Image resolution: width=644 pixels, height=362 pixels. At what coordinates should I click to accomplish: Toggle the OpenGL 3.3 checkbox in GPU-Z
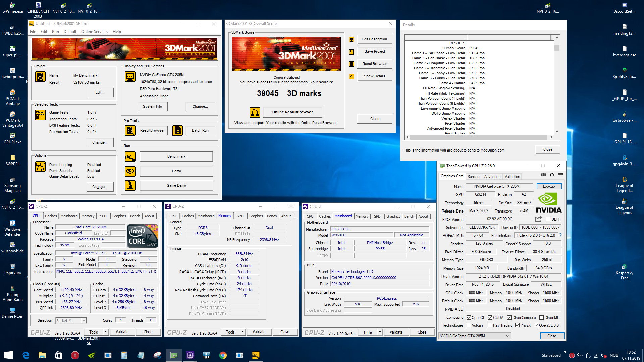click(x=536, y=325)
